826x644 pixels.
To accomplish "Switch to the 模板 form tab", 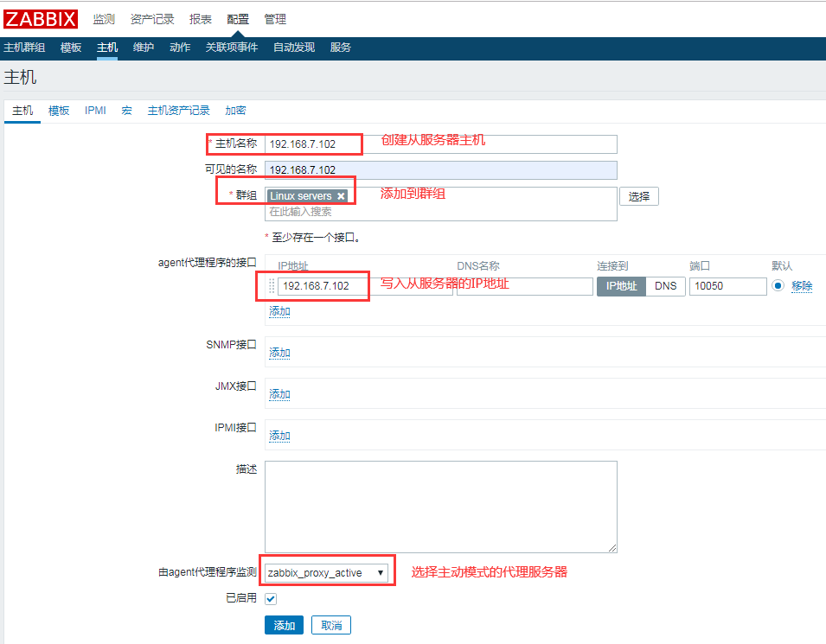I will [x=59, y=111].
